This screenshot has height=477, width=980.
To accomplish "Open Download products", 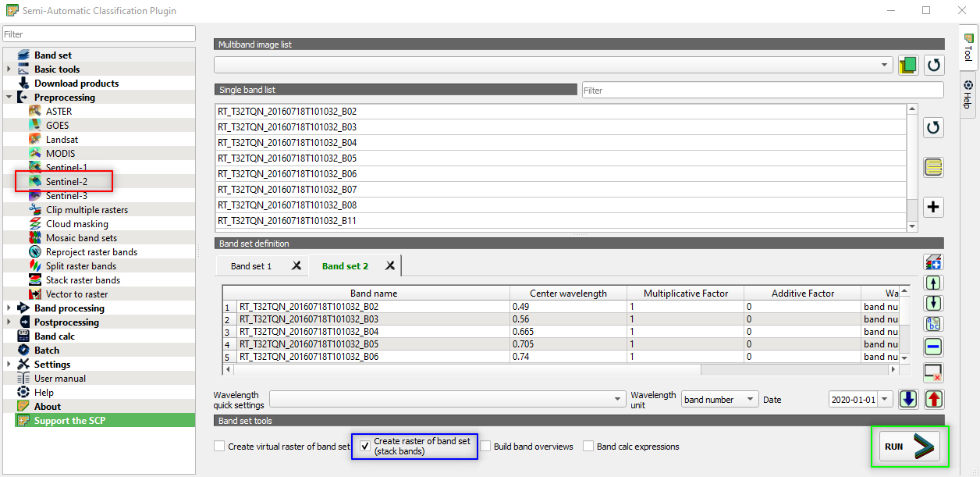I will coord(76,84).
